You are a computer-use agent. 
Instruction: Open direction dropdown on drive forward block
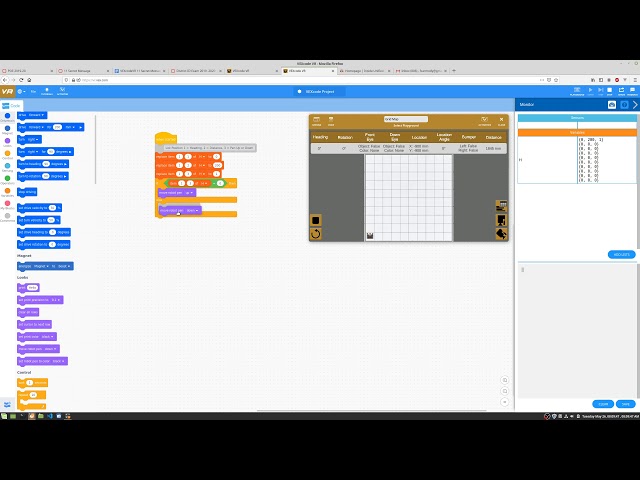(37, 115)
